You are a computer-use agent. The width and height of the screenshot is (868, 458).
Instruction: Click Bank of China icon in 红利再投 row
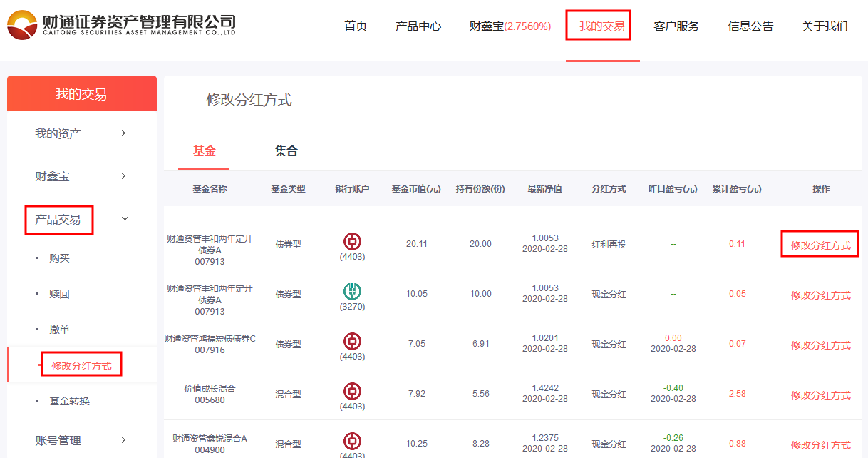point(352,241)
